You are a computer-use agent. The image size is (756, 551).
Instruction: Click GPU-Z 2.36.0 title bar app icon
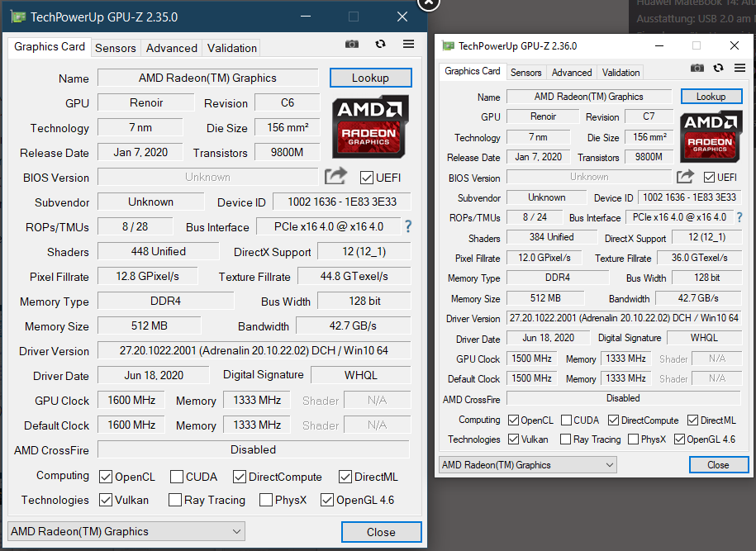click(x=449, y=45)
